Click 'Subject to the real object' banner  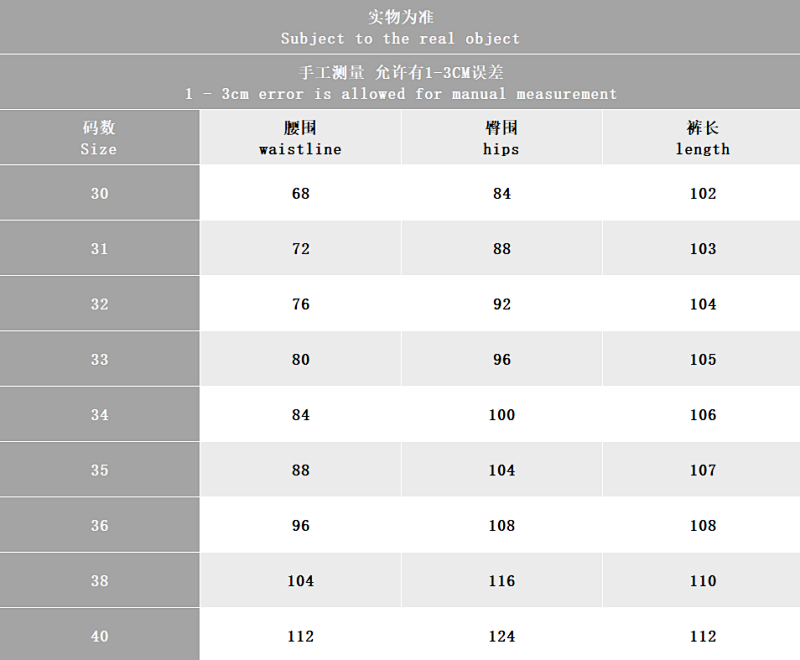pos(400,27)
